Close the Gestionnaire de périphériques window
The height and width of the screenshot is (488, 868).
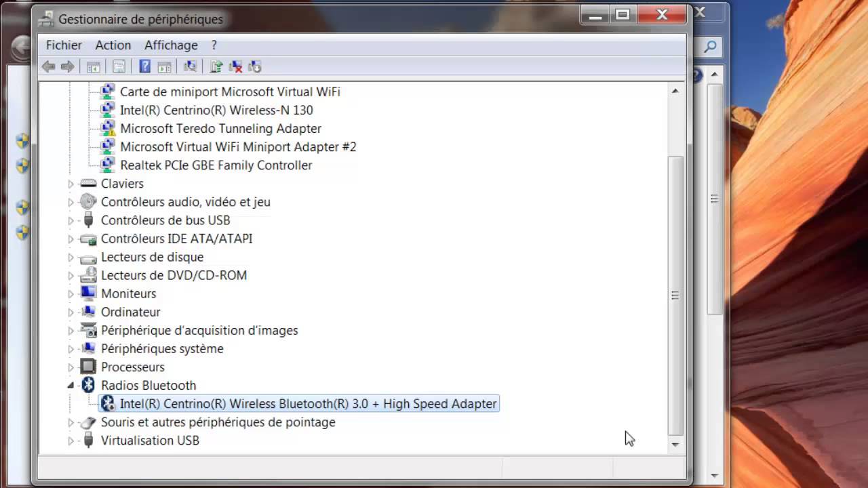pyautogui.click(x=661, y=15)
